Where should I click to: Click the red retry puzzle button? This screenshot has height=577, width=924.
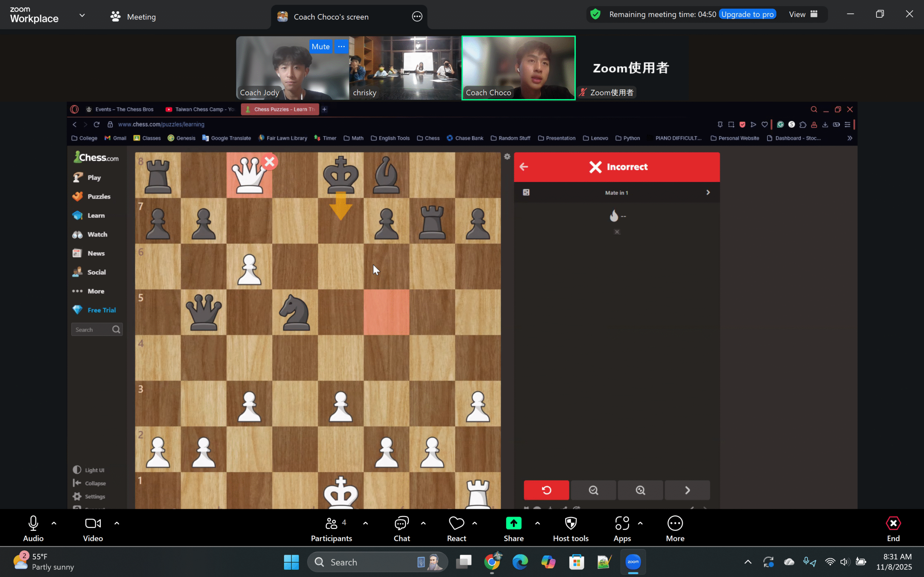point(546,490)
